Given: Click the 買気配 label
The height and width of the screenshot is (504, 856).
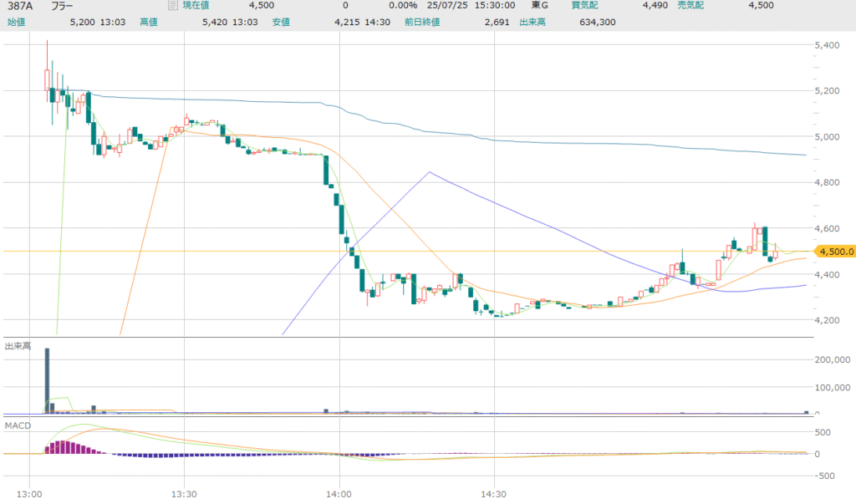Looking at the screenshot, I should coord(584,6).
